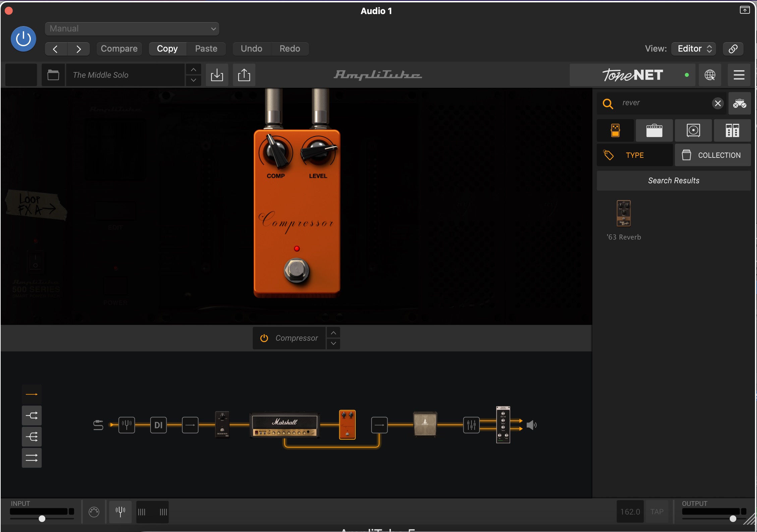Select the cabinet speaker gear category
This screenshot has width=757, height=532.
[693, 130]
